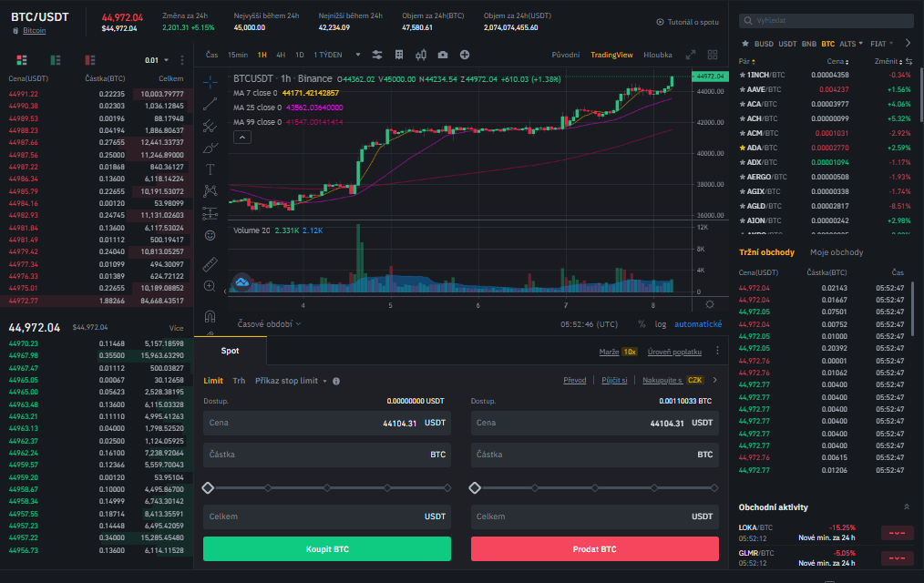The image size is (924, 583).
Task: Open Úroveň poplatku link
Action: (674, 352)
